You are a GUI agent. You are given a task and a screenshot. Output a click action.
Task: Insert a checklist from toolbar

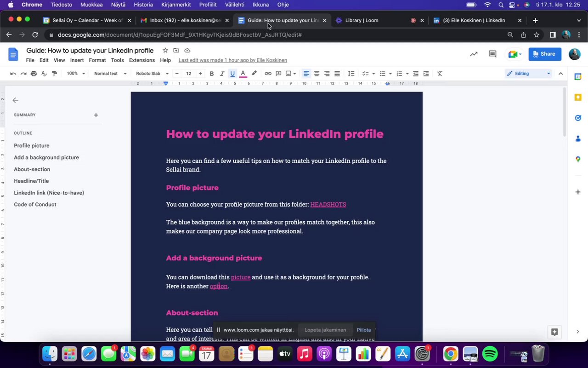click(366, 74)
